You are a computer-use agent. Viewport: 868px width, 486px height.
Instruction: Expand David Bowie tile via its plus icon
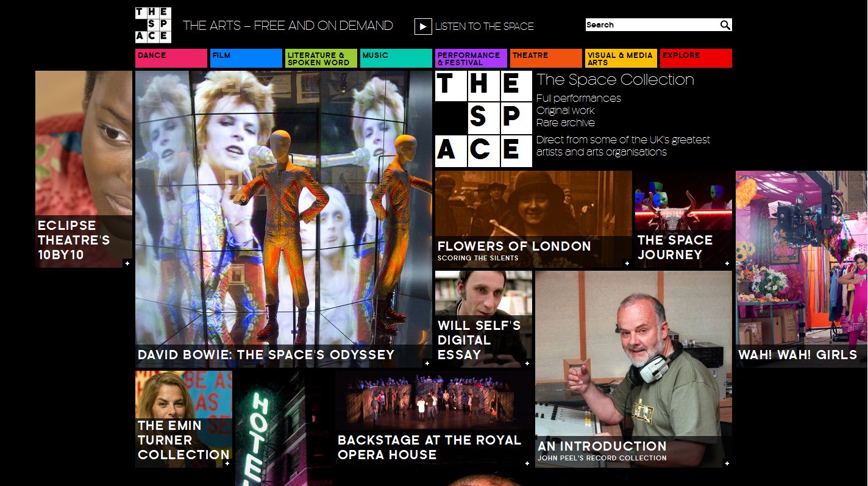(427, 363)
